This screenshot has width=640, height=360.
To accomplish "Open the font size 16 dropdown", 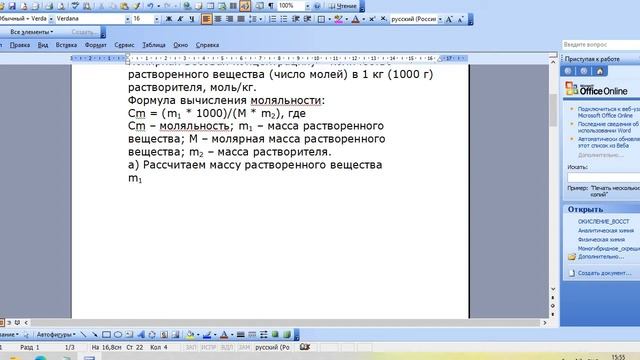I will (157, 19).
